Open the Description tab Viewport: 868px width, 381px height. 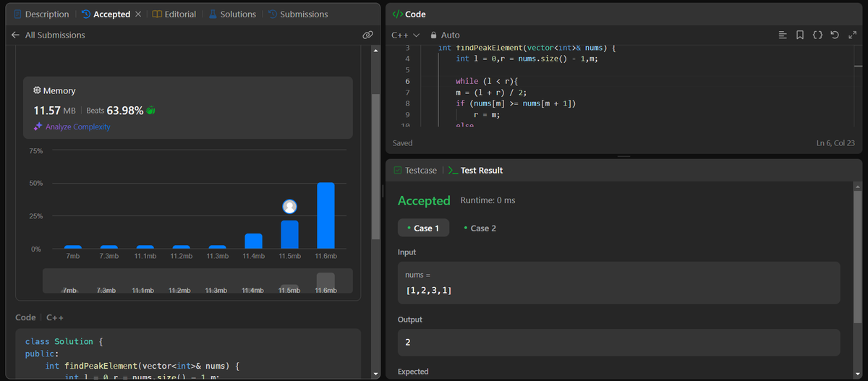pyautogui.click(x=41, y=14)
